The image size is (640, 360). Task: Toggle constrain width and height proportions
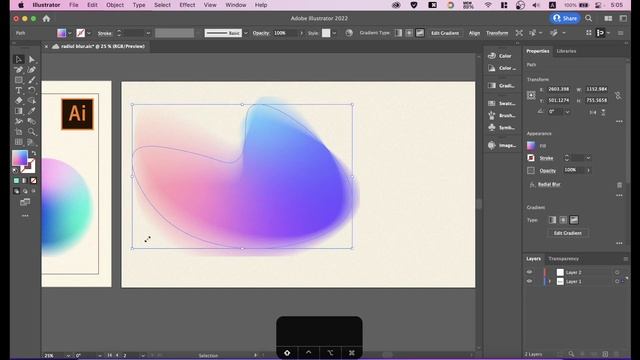coord(618,95)
